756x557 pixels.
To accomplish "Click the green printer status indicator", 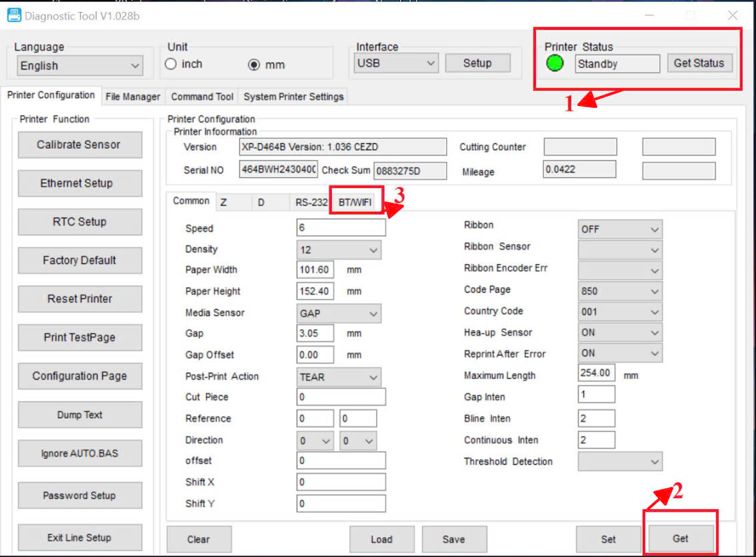I will (555, 63).
